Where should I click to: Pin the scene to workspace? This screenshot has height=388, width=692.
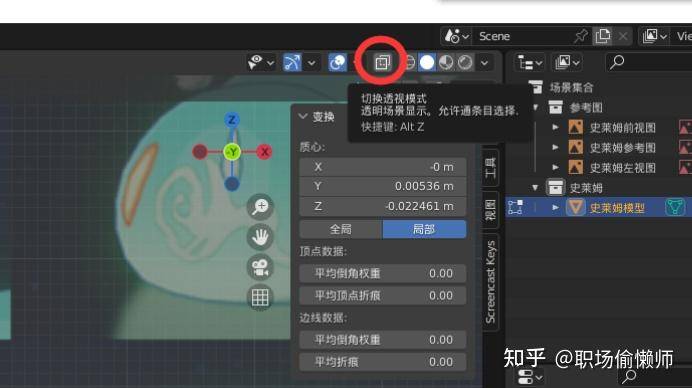[x=581, y=36]
